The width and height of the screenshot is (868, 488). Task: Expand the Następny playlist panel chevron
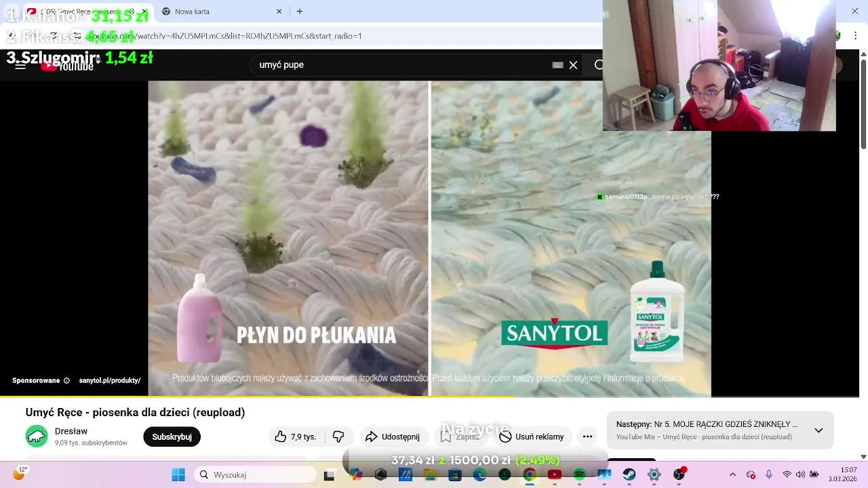(x=818, y=430)
